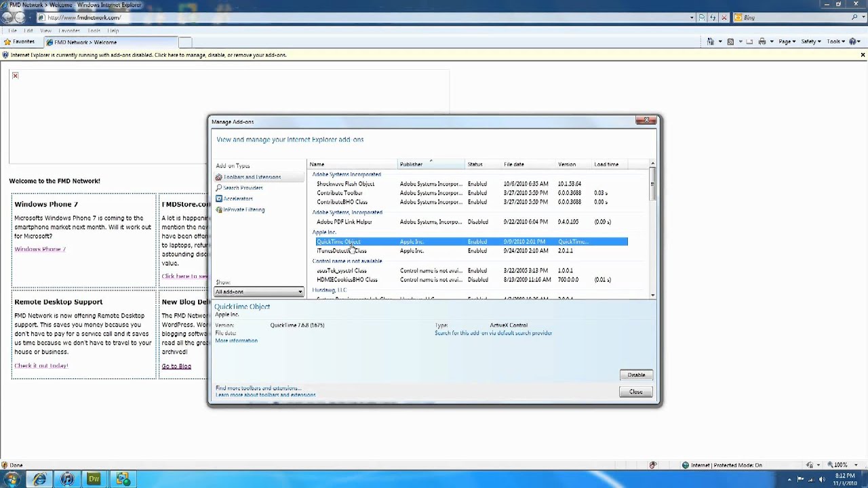Go back with the browser Back arrow
868x488 pixels.
(7, 17)
